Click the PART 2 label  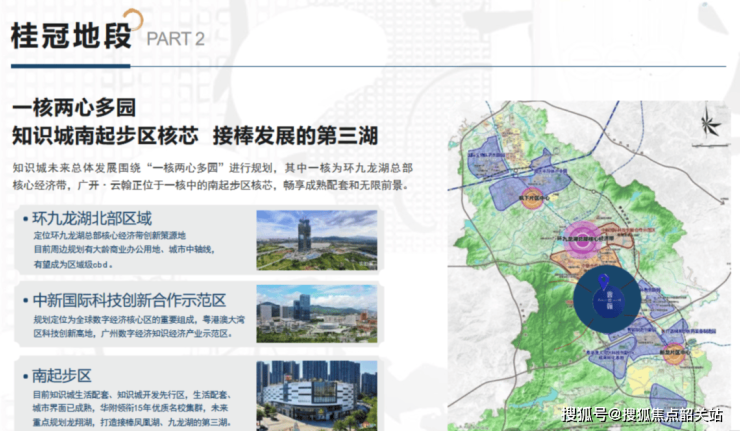(176, 39)
